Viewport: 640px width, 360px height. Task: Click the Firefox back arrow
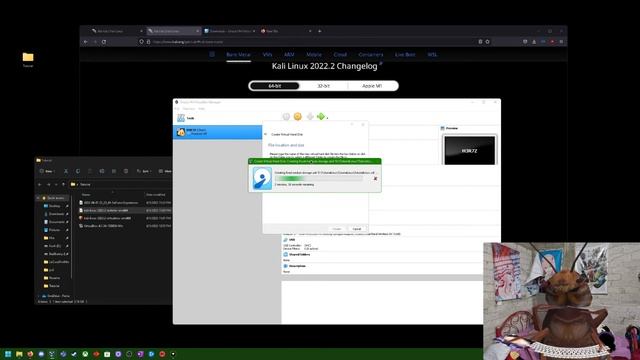point(86,42)
